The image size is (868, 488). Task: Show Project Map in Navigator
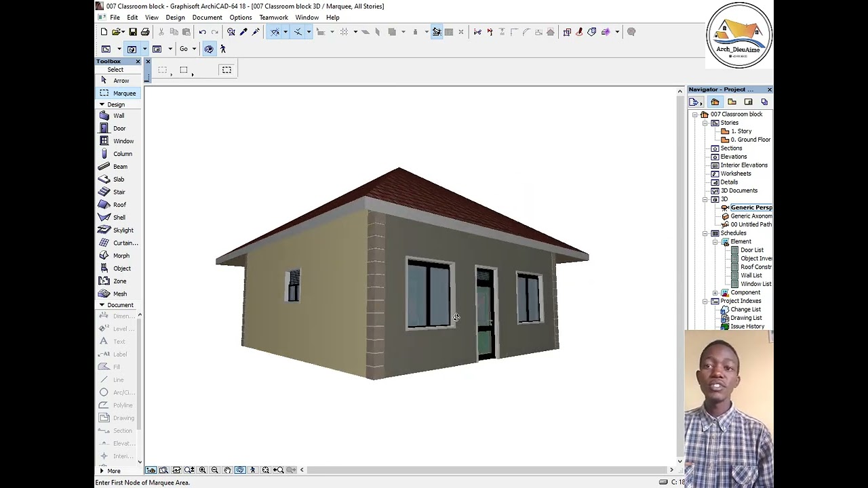coord(715,102)
